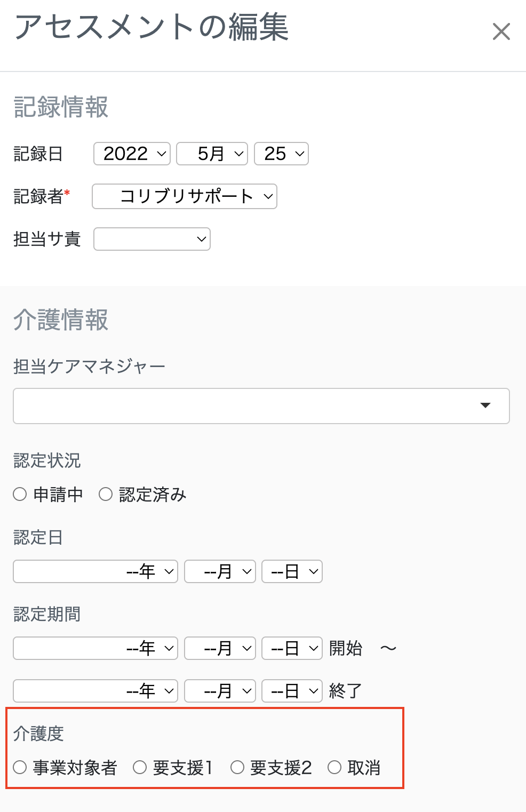Screen dimensions: 526x812
Task: Open the 担当ケアマネジャー dropdown arrow
Action: tap(487, 406)
